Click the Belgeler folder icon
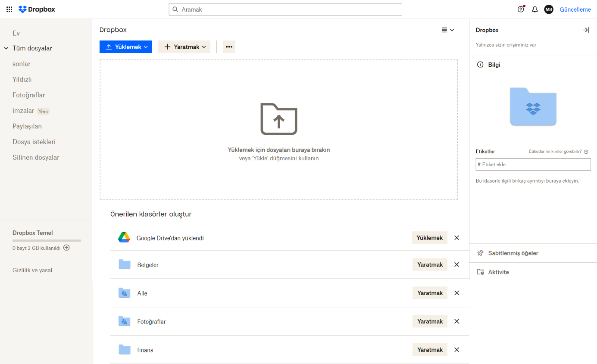Screen dimensions: 597x364 [x=125, y=264]
